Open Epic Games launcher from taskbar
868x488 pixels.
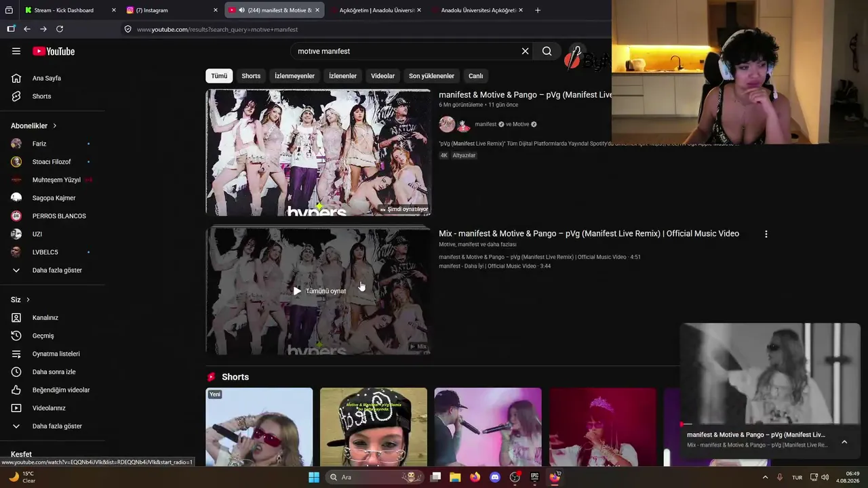tap(534, 477)
